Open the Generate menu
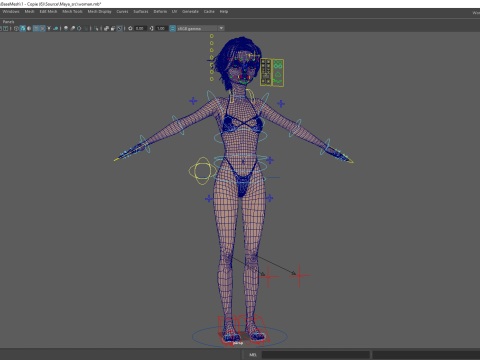This screenshot has height=360, width=480. click(x=190, y=12)
